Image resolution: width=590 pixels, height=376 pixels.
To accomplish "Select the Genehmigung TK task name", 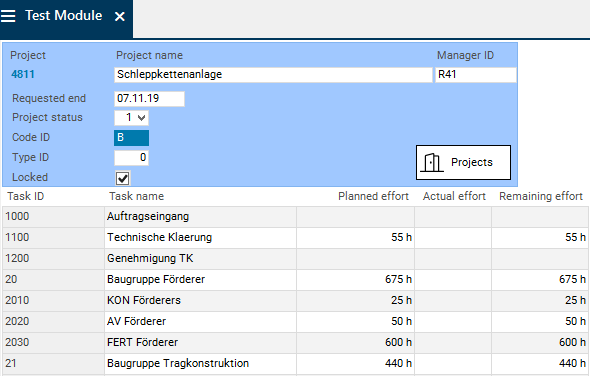I will 201,259.
